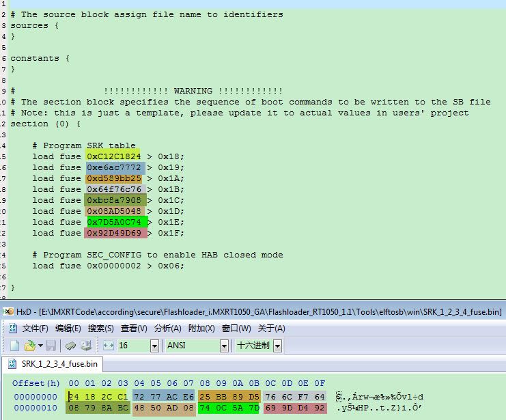This screenshot has height=420, width=506.
Task: Expand the open-file recent list arrow
Action: coord(40,346)
